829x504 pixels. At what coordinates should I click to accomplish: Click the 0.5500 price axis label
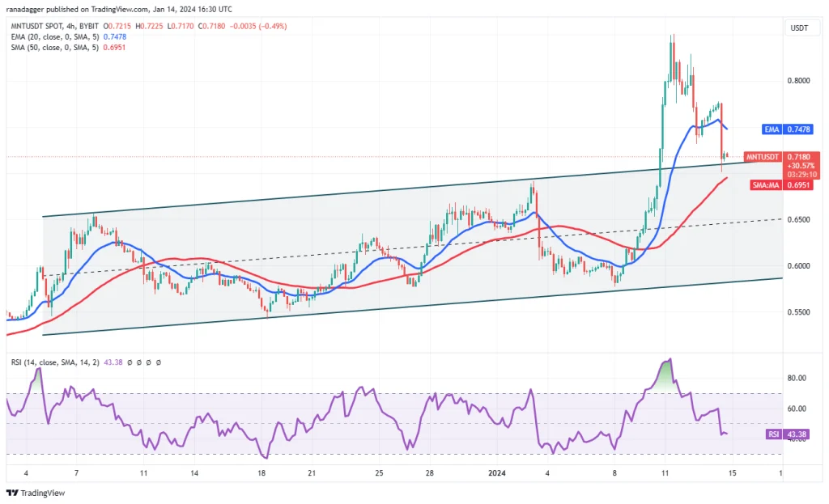[x=798, y=311]
